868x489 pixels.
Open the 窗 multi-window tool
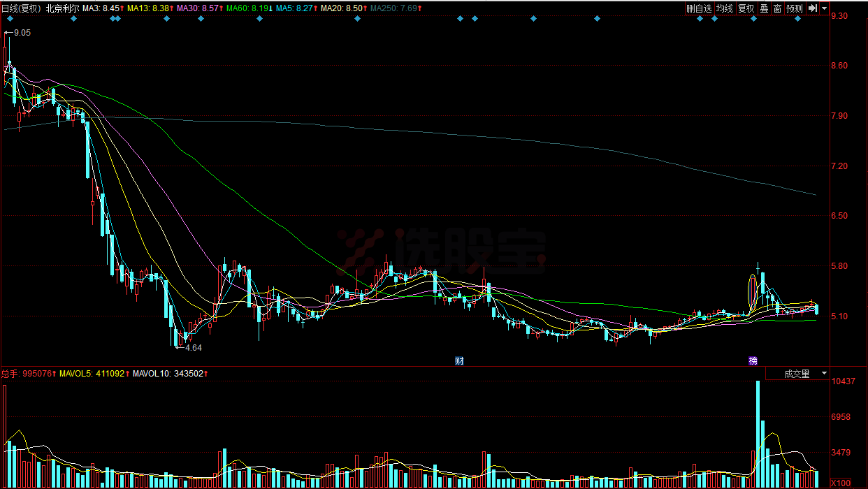[x=776, y=8]
